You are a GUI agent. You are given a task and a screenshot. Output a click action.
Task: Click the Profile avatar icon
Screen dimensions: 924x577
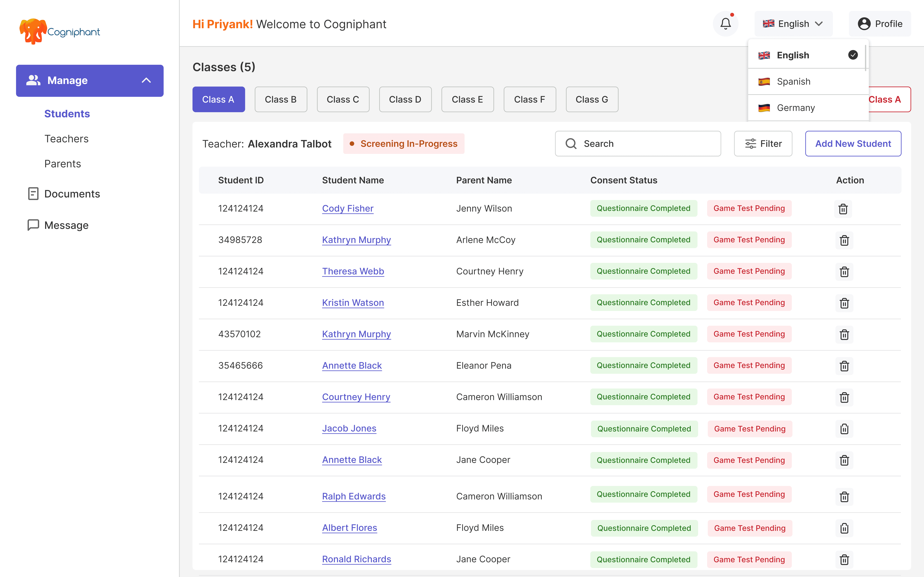tap(864, 24)
